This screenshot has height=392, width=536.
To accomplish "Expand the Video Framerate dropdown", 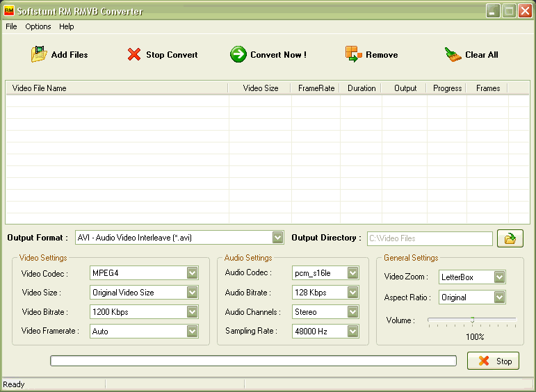I will point(192,331).
